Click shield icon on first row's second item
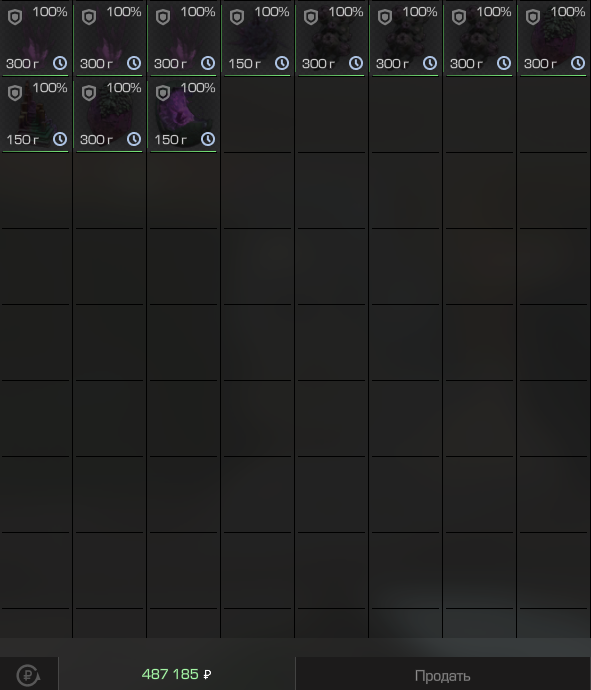The image size is (591, 690). 89,17
